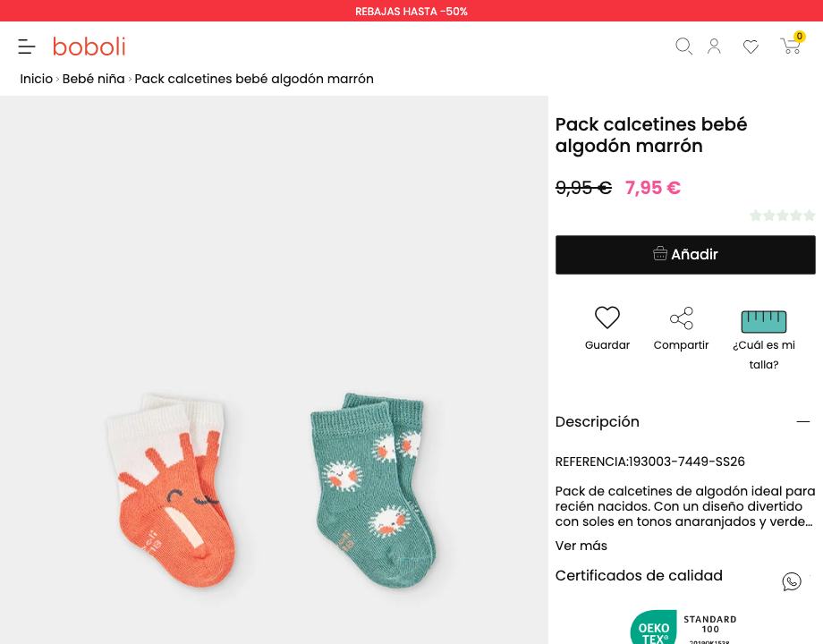Click the star rating row

pyautogui.click(x=782, y=216)
